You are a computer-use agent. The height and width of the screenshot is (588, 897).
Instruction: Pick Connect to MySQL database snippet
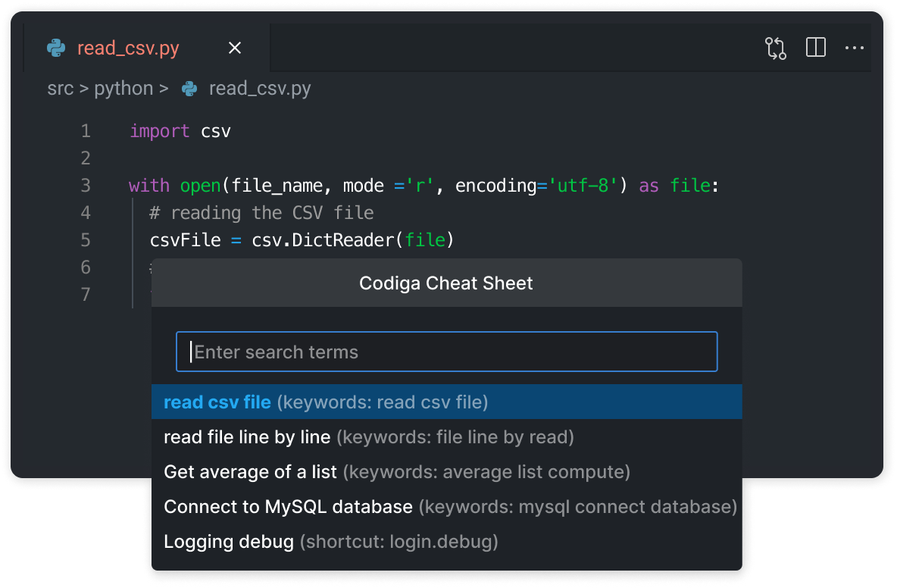[447, 507]
